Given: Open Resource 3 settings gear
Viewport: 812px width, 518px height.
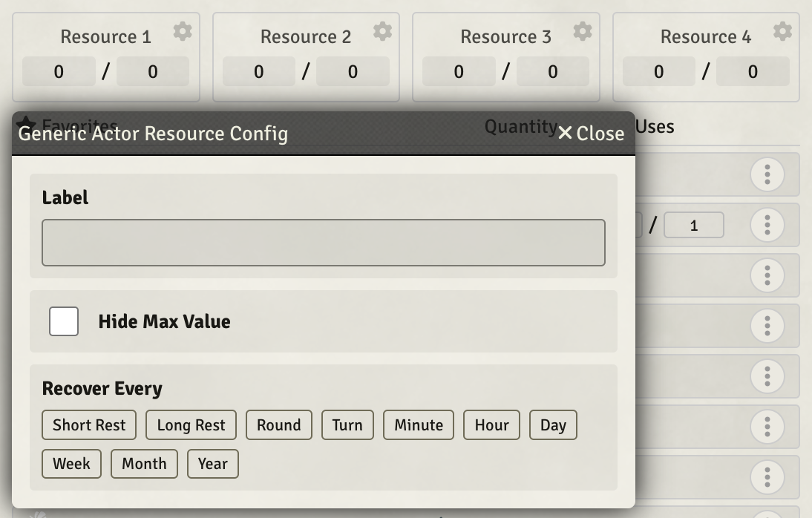Looking at the screenshot, I should click(582, 30).
